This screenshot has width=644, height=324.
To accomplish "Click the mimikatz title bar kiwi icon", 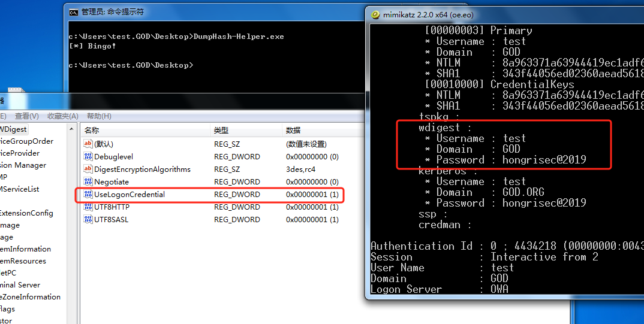I will click(375, 15).
